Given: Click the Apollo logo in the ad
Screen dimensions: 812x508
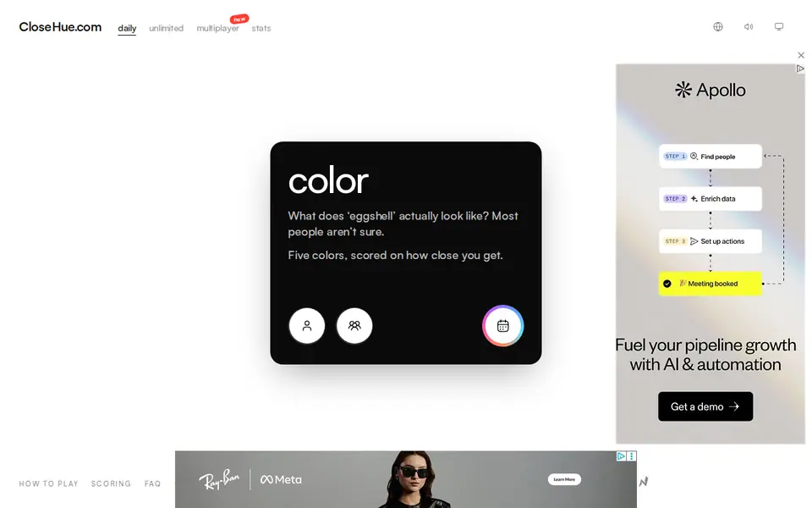Looking at the screenshot, I should [710, 90].
